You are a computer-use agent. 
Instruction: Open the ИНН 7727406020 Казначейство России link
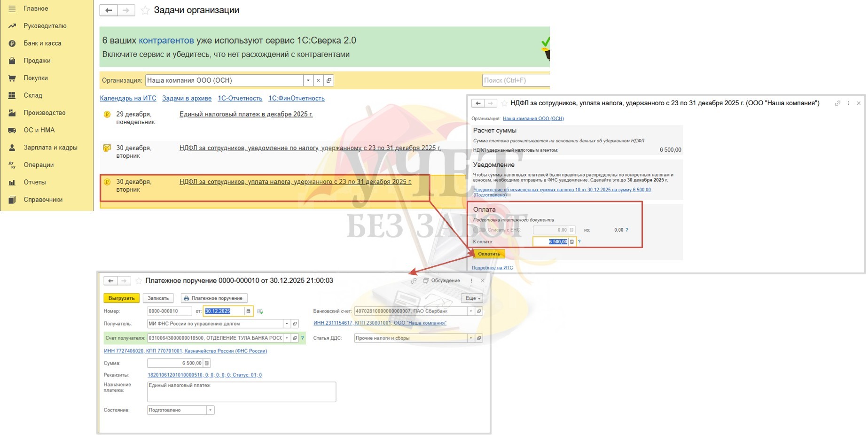tap(185, 351)
